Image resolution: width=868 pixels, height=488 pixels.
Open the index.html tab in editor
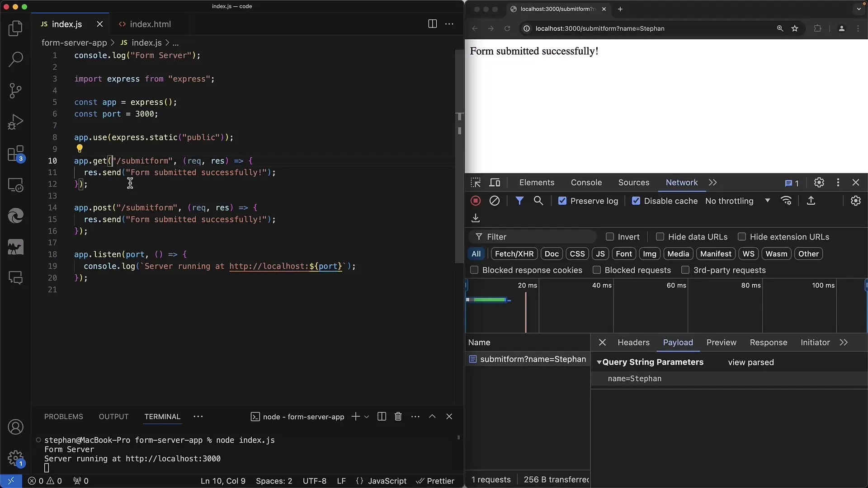(150, 24)
